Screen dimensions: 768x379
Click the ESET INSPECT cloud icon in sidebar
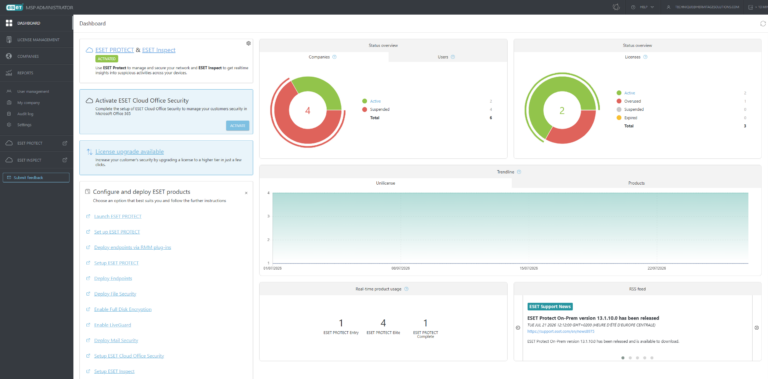tap(9, 160)
